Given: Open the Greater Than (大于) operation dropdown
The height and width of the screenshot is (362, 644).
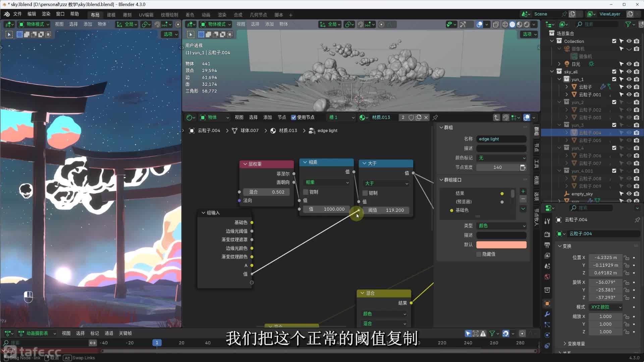Looking at the screenshot, I should [x=386, y=183].
